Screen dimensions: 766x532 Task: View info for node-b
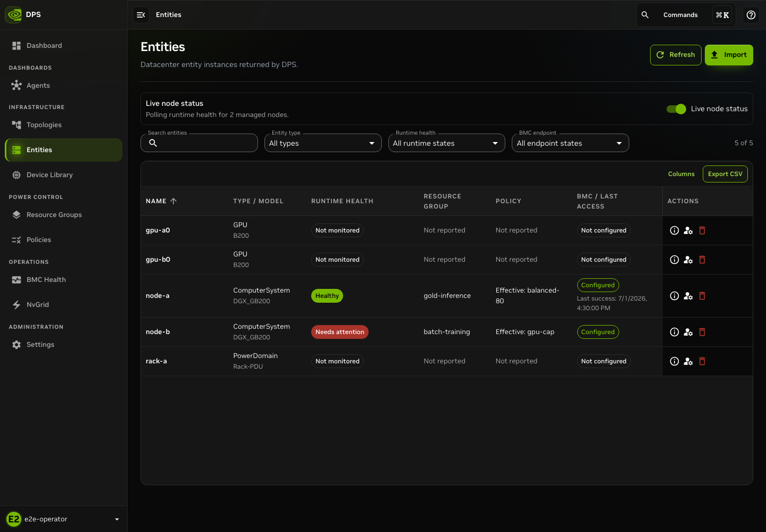click(675, 332)
